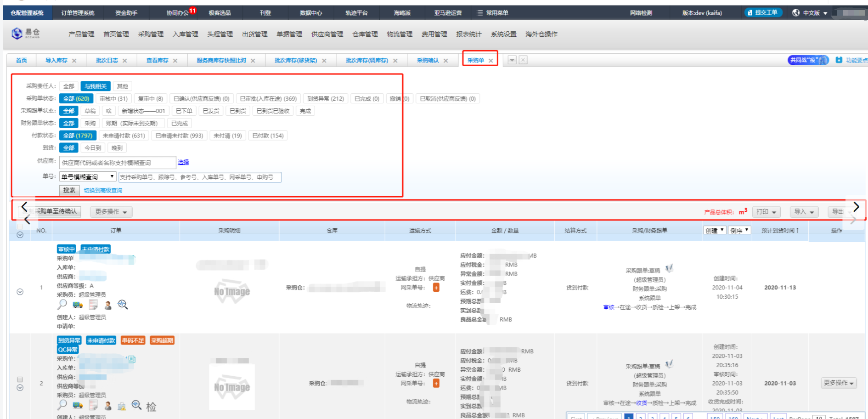The image size is (868, 419).
Task: Select the tracking magnifier icon in row 1
Action: click(123, 304)
